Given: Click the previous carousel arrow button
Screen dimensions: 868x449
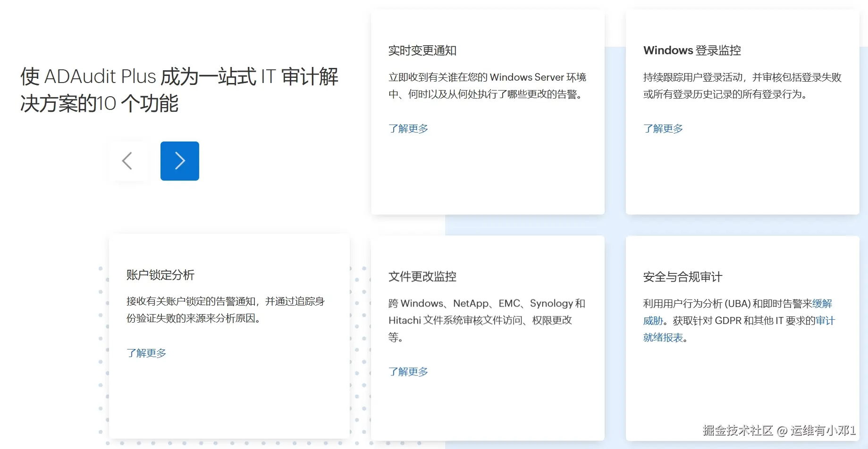Looking at the screenshot, I should (x=127, y=161).
